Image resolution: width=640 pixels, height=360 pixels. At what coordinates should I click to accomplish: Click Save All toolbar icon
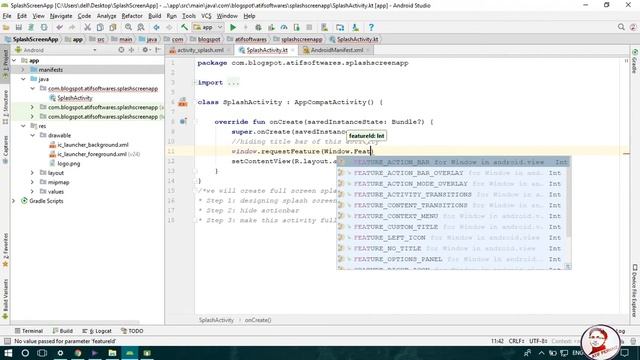(x=19, y=27)
